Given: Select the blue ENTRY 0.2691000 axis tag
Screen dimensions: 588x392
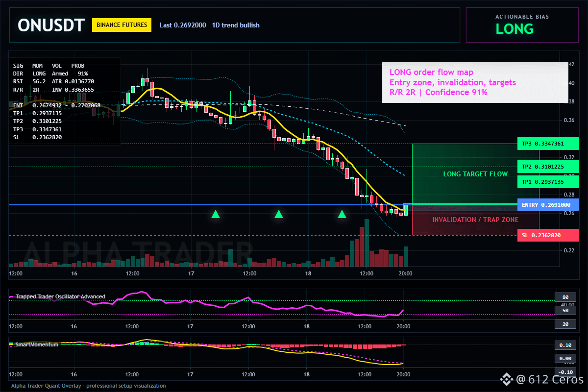Looking at the screenshot, I should (x=548, y=205).
